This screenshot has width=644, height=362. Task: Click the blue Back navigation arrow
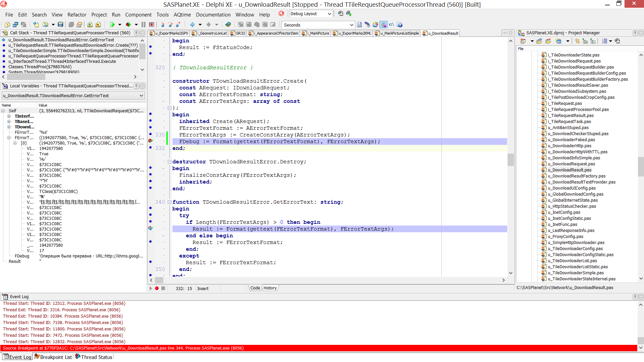click(x=192, y=25)
